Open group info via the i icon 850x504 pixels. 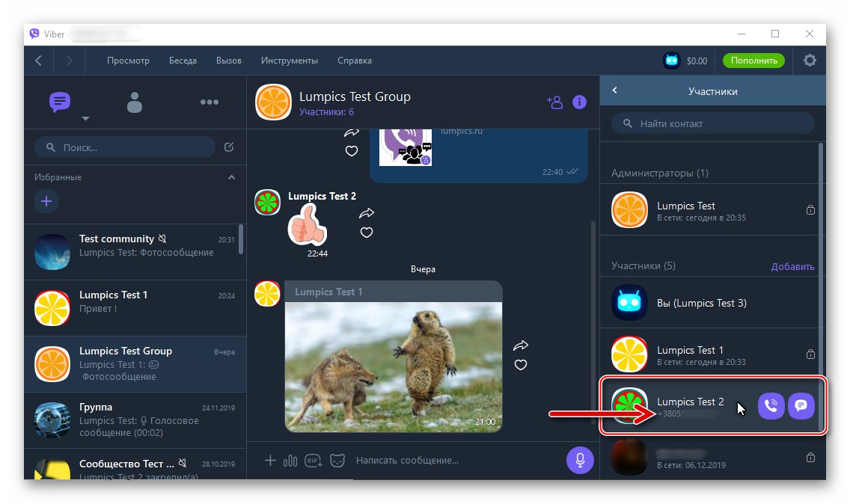(579, 102)
